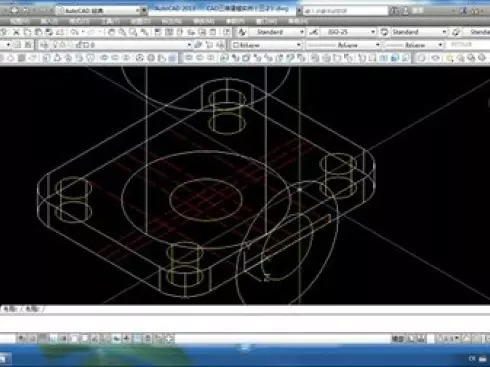Click the search field in title bar
Viewport: 490px width, 367px height.
pos(346,11)
